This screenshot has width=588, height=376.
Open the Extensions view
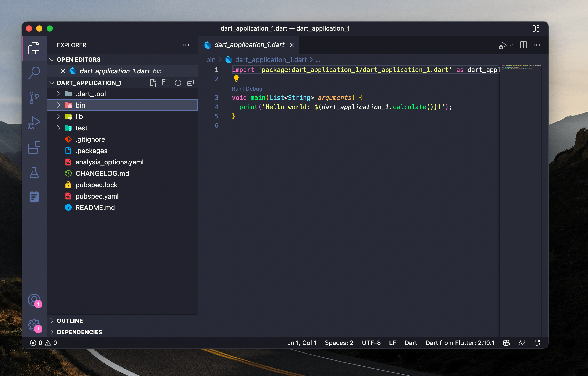34,147
